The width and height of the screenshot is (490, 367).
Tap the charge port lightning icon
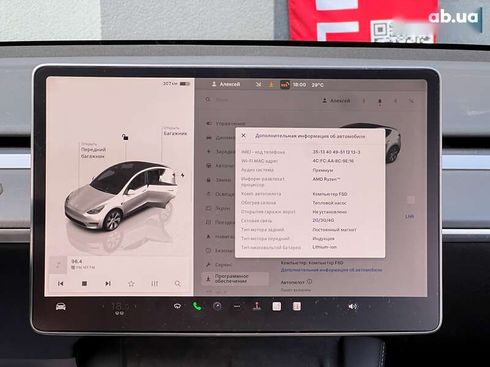click(183, 175)
